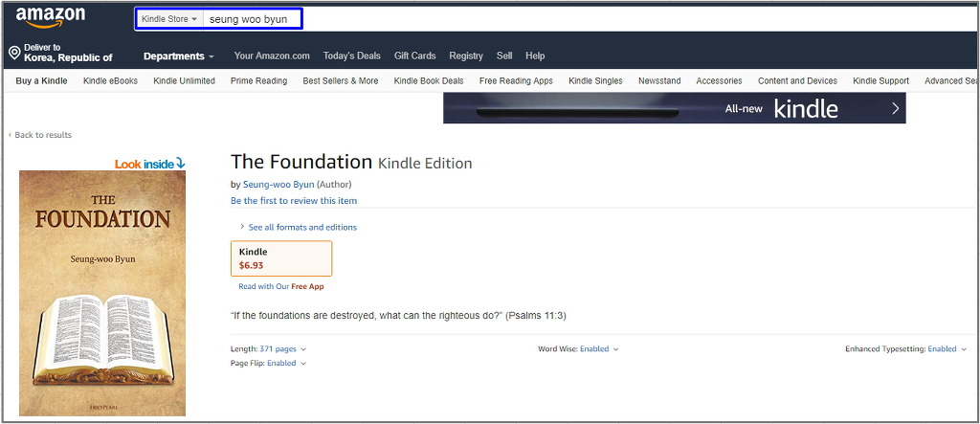This screenshot has height=424, width=980.
Task: Expand Length 371 pages details
Action: pos(268,349)
